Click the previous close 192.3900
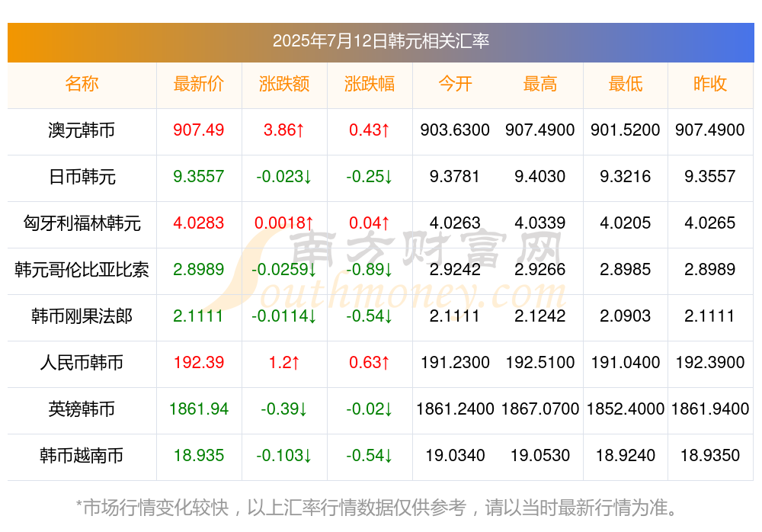The image size is (762, 532). click(x=710, y=362)
